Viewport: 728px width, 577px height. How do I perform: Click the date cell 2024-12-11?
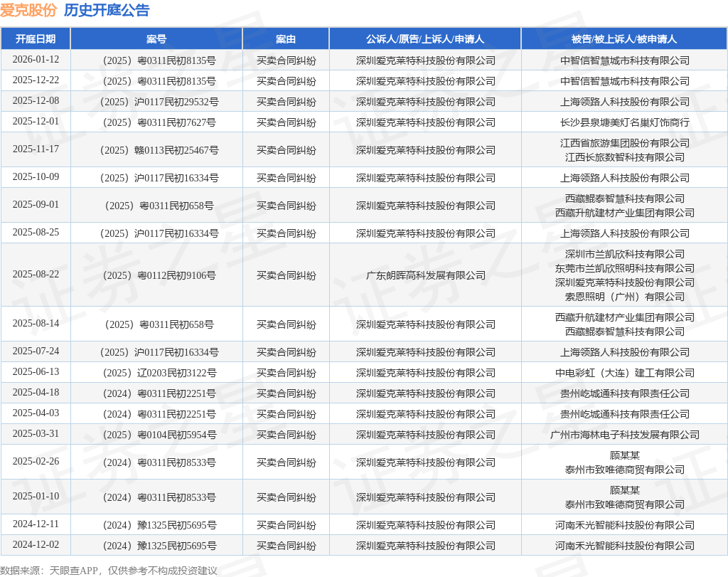click(36, 524)
